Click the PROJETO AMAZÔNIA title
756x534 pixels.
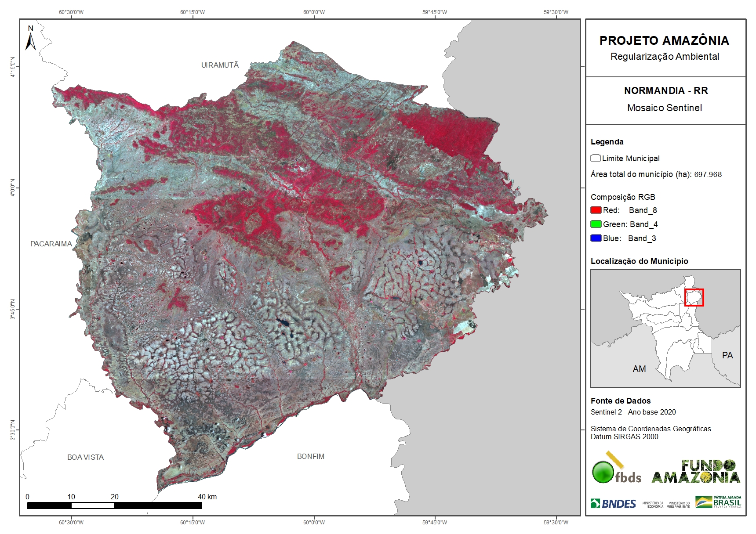[x=664, y=41]
